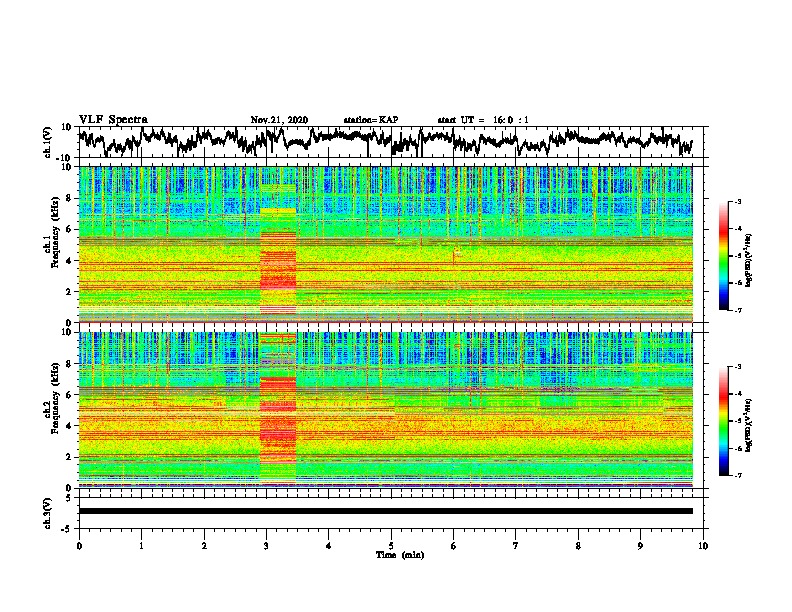Click the ch.1 colorbar's log(PSD) unit label
This screenshot has width=792, height=612.
pos(749,261)
